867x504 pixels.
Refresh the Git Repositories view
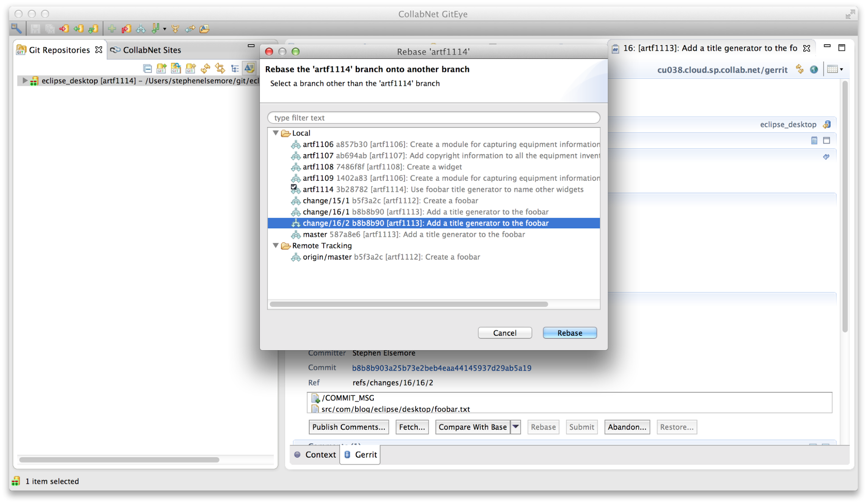click(x=205, y=68)
